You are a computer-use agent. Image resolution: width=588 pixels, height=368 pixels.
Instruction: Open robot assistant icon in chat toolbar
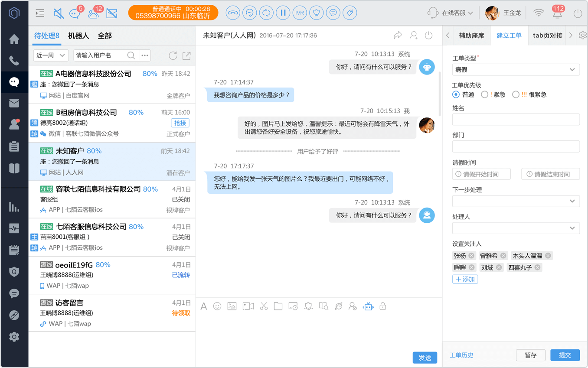click(368, 306)
